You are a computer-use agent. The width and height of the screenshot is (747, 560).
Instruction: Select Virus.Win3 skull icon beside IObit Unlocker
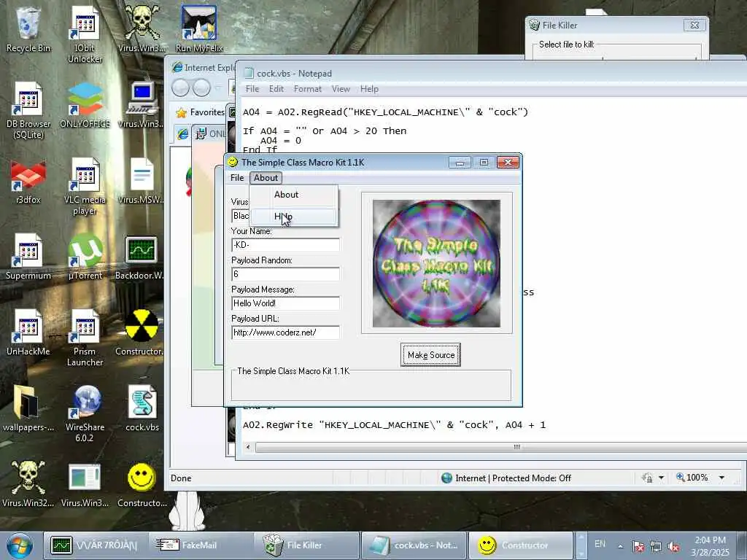pos(141,29)
